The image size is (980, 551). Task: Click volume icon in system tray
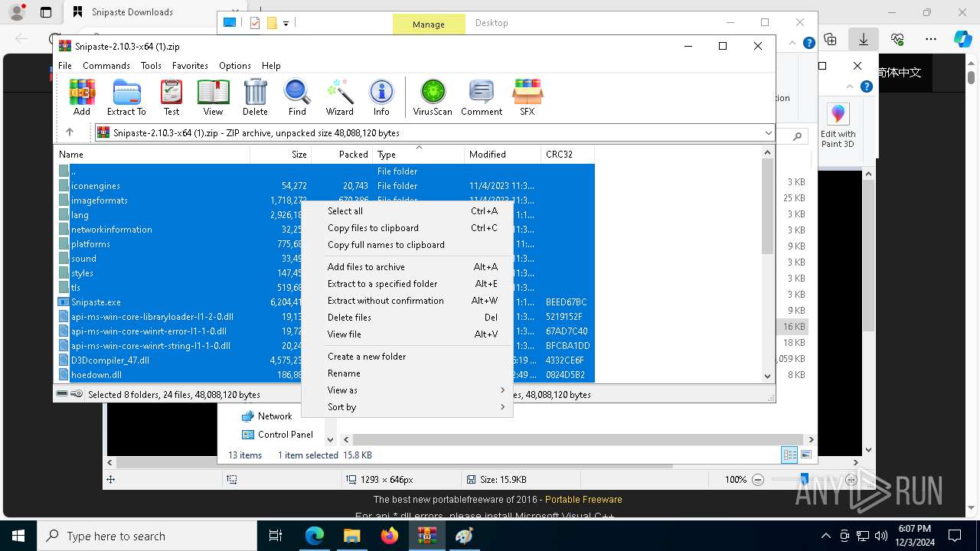pos(881,536)
